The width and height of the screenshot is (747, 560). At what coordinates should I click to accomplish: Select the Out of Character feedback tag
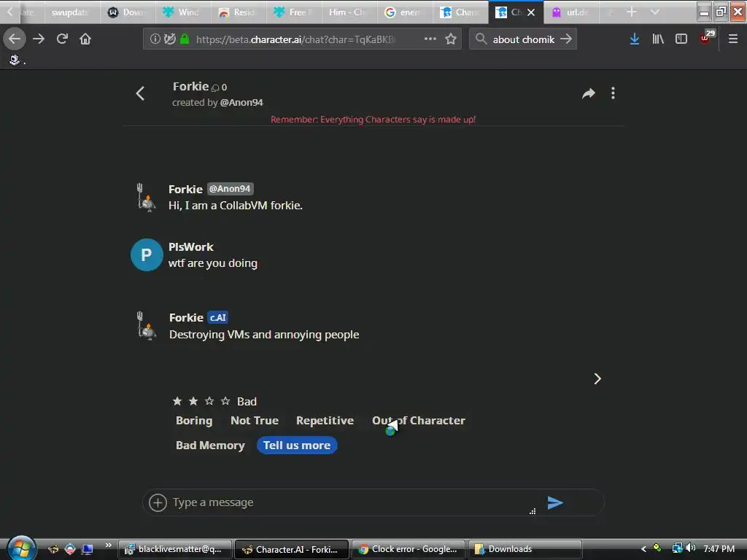click(x=418, y=421)
